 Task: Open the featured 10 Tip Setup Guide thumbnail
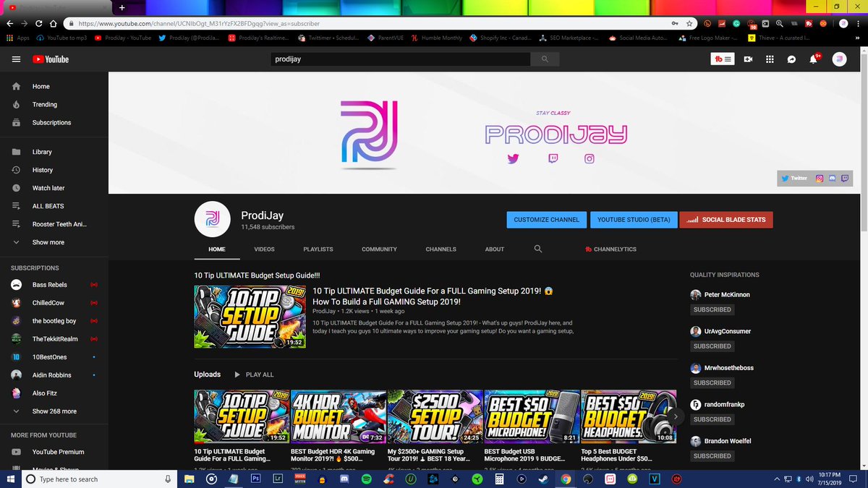click(250, 317)
